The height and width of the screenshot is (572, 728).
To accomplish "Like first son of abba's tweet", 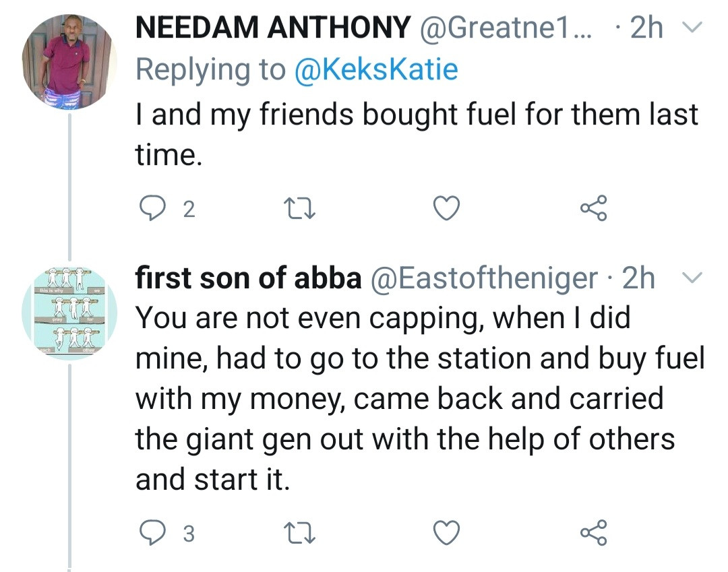I will [446, 533].
